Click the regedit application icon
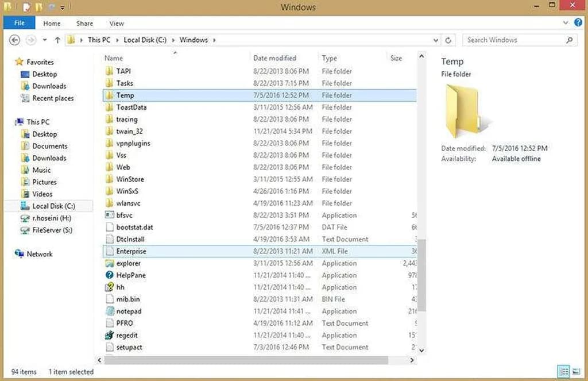Viewport: 588px width, 381px height. 110,336
